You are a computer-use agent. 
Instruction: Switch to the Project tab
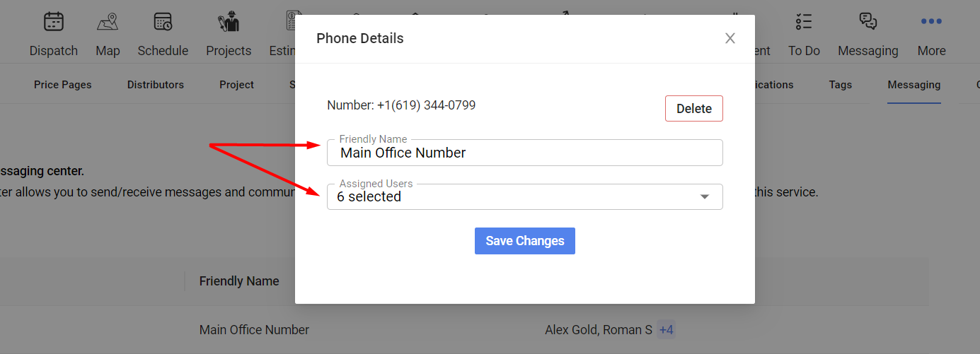(236, 85)
